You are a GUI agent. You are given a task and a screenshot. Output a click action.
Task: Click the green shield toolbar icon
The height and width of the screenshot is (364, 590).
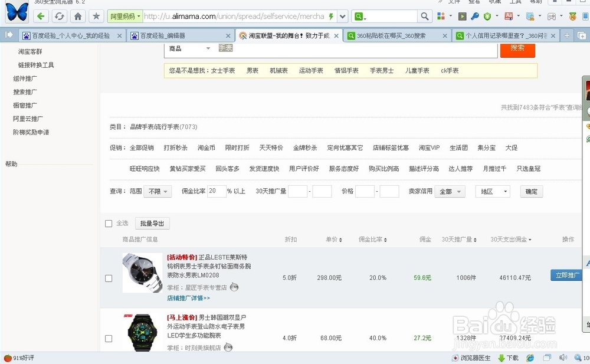[487, 16]
